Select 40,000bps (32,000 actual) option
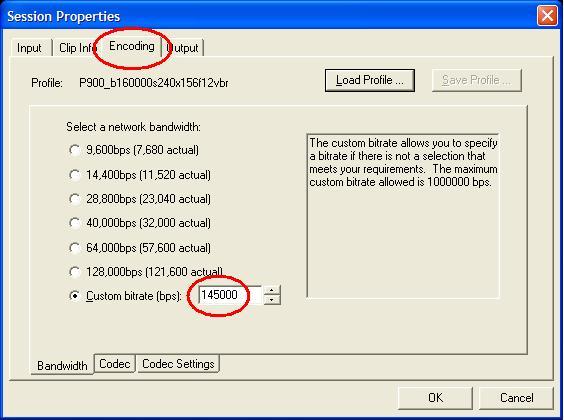 [75, 223]
